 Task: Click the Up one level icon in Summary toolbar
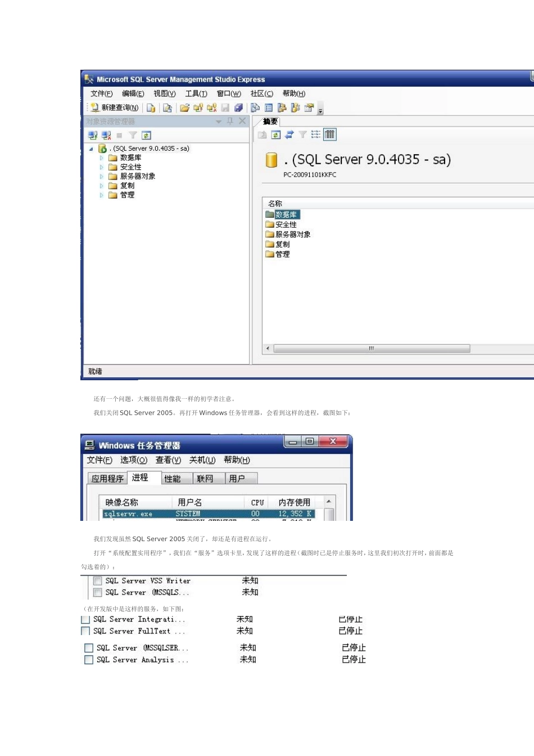[x=262, y=134]
